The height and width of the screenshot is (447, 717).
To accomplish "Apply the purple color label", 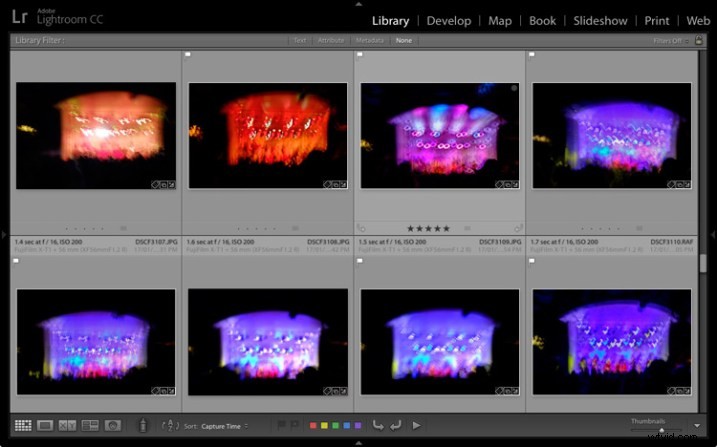I will tap(358, 426).
